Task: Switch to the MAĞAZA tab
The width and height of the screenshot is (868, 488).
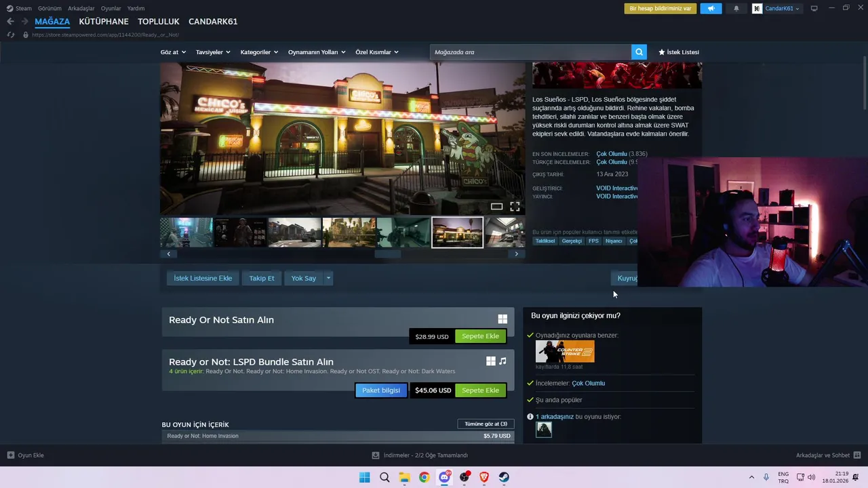Action: point(52,22)
